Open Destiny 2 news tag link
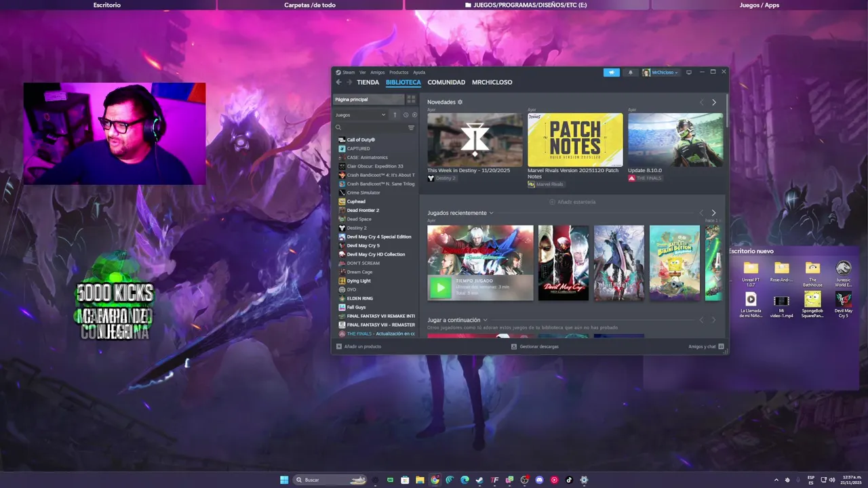Screen dimensions: 868x488 click(441, 178)
